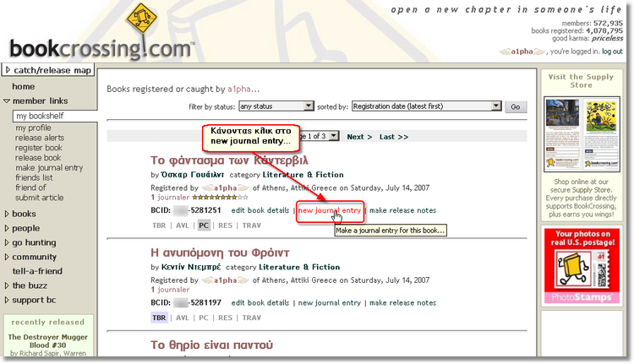
Task: Set AVL status on the second book
Action: pos(183,318)
